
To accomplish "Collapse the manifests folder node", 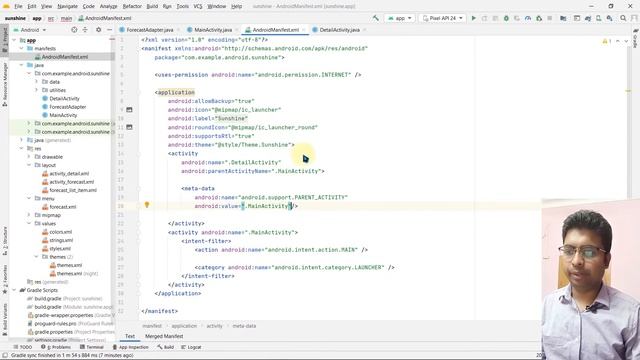I will (22, 48).
